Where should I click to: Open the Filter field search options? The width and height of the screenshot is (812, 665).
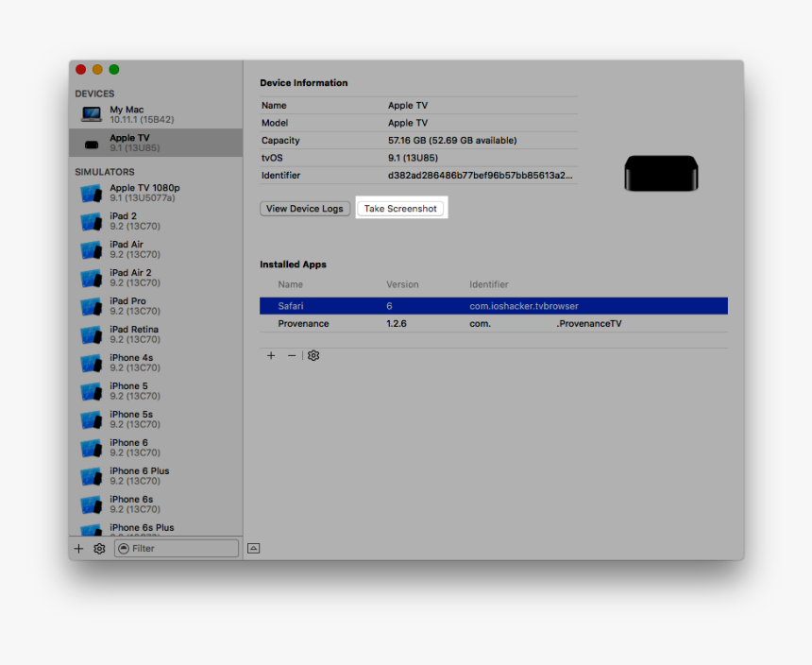click(124, 548)
